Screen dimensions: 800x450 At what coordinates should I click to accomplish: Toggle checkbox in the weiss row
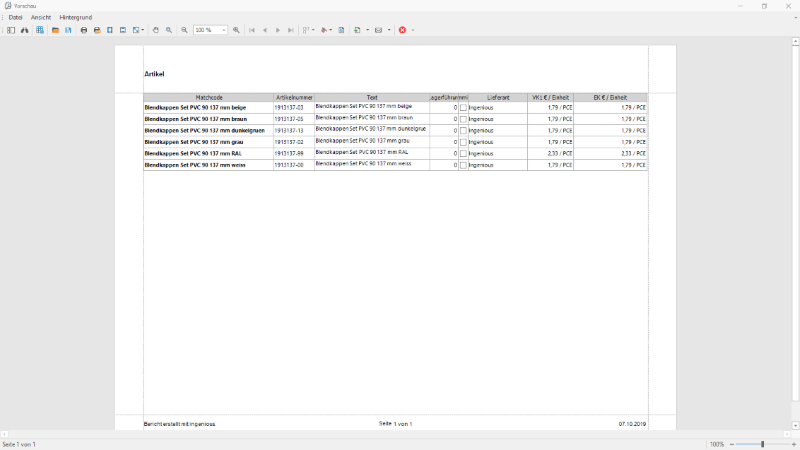463,165
